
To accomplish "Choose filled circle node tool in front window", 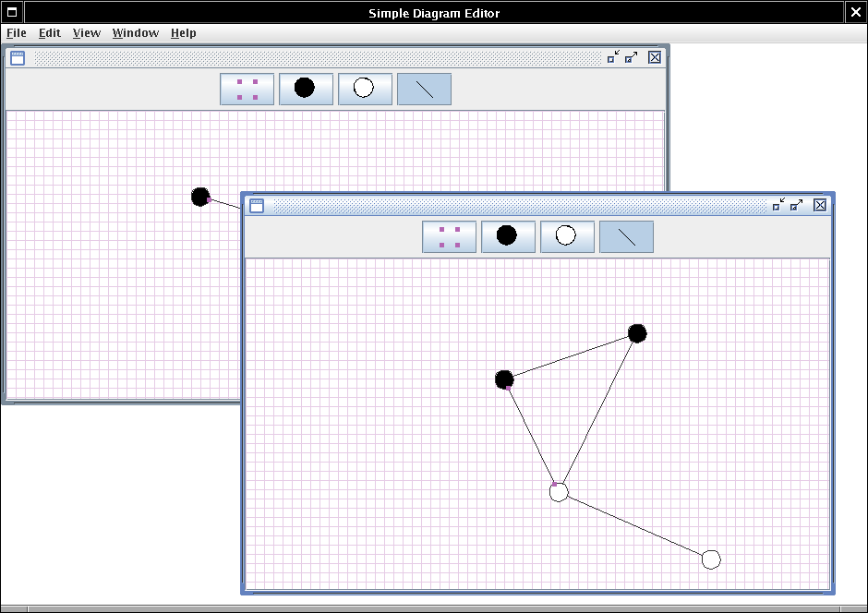I will 508,236.
